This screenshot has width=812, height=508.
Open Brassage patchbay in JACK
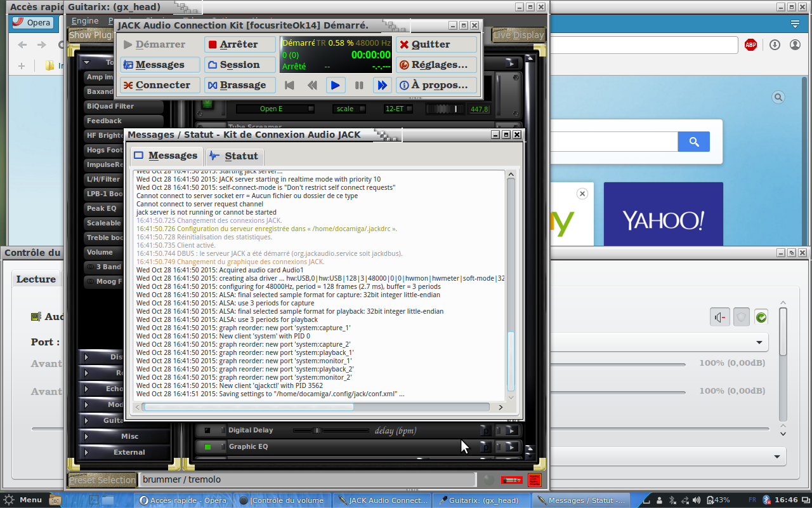coord(240,85)
